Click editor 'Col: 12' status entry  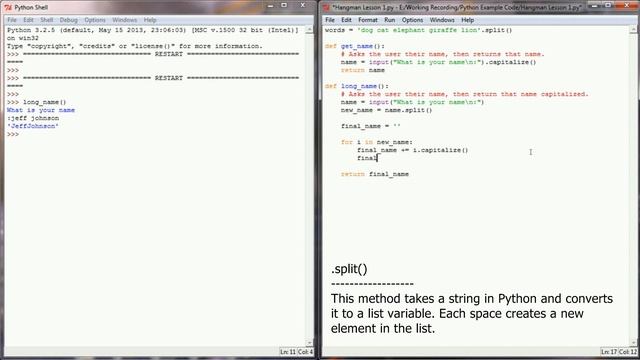pos(628,351)
